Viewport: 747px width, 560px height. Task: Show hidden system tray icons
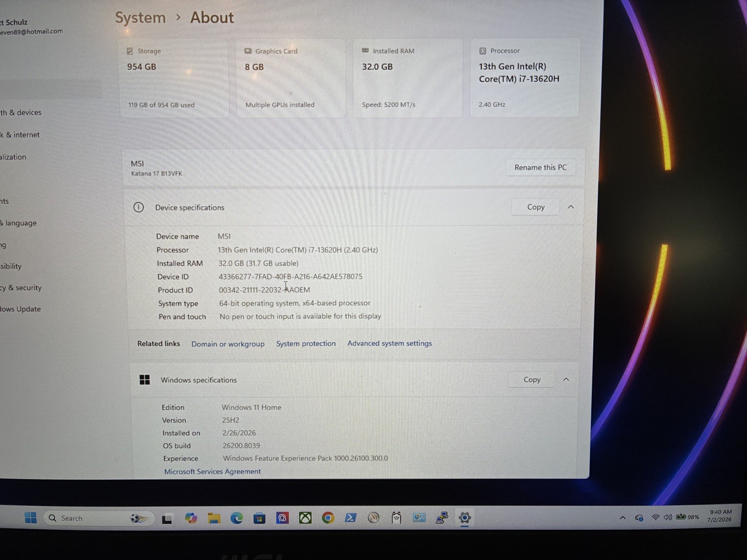(622, 518)
